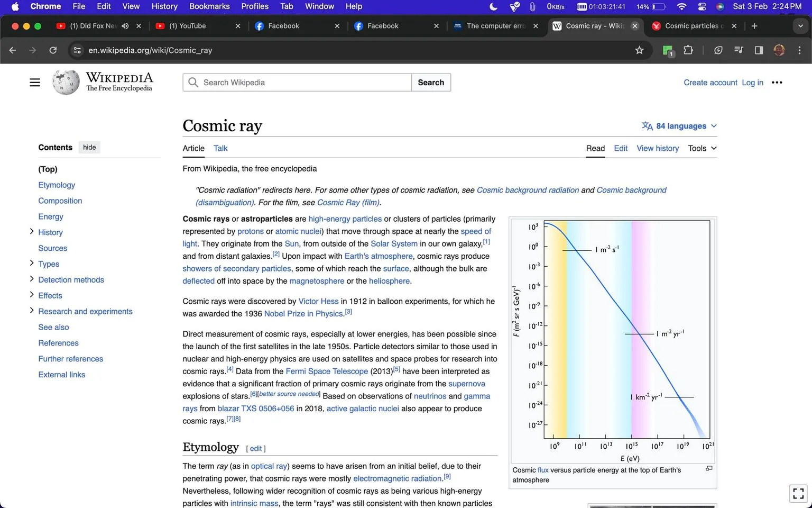Click the Chrome profile avatar

point(779,50)
